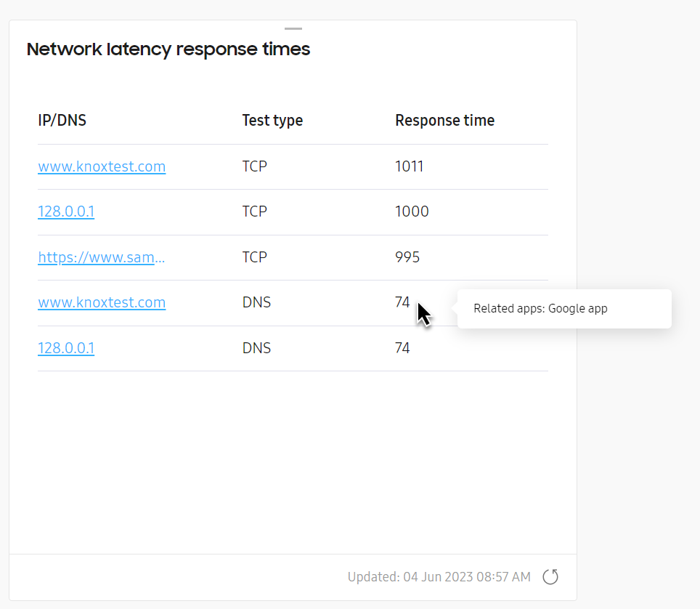The width and height of the screenshot is (700, 609).
Task: Open the 128.0.0.1 link in the DNS row
Action: [x=66, y=347]
